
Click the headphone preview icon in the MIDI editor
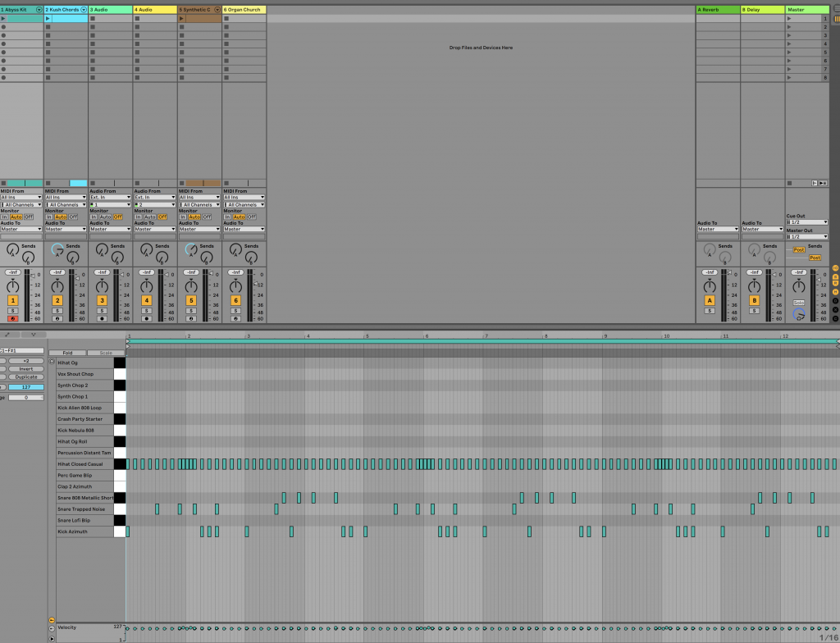point(52,362)
